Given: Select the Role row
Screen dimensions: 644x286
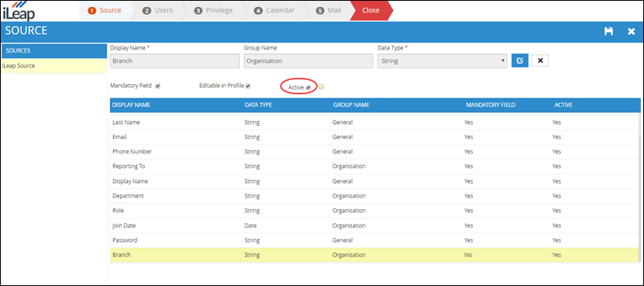Looking at the screenshot, I should [373, 211].
